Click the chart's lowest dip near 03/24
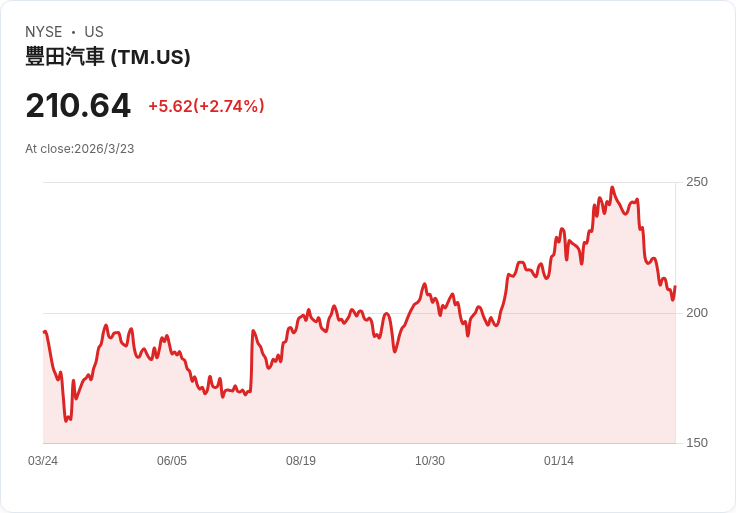The image size is (736, 513). (x=66, y=420)
